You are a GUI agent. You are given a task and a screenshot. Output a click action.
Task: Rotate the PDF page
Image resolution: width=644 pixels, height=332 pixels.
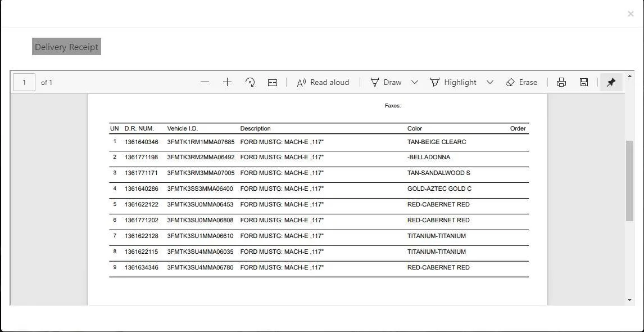250,82
